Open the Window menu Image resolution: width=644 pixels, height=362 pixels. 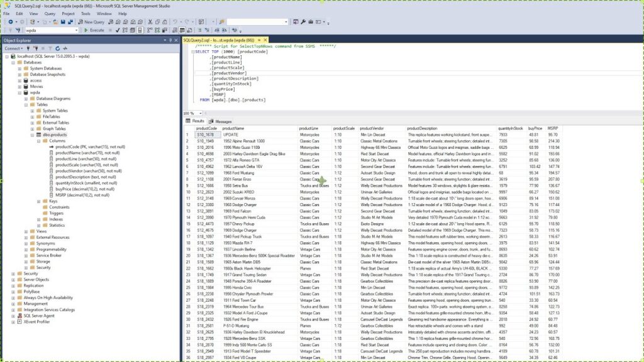[x=104, y=14]
